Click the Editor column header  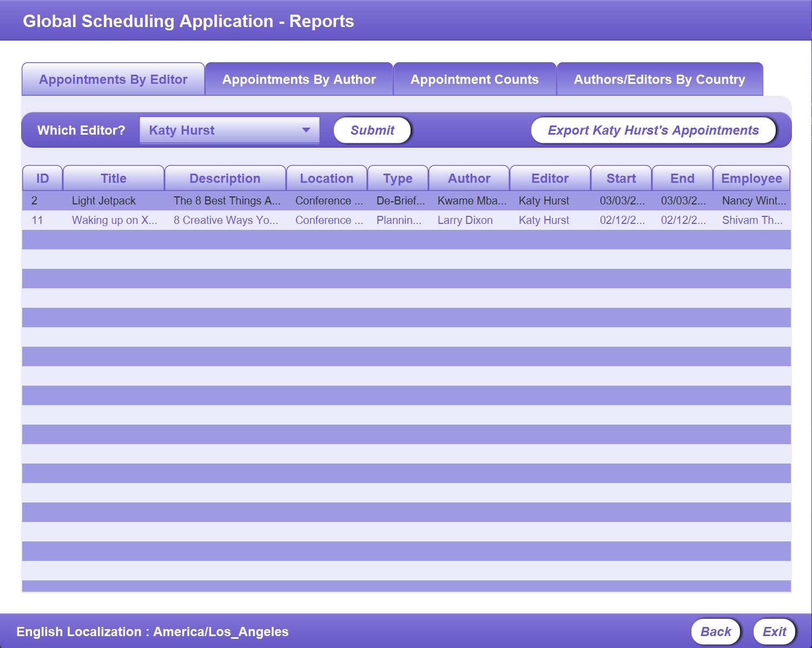coord(550,177)
